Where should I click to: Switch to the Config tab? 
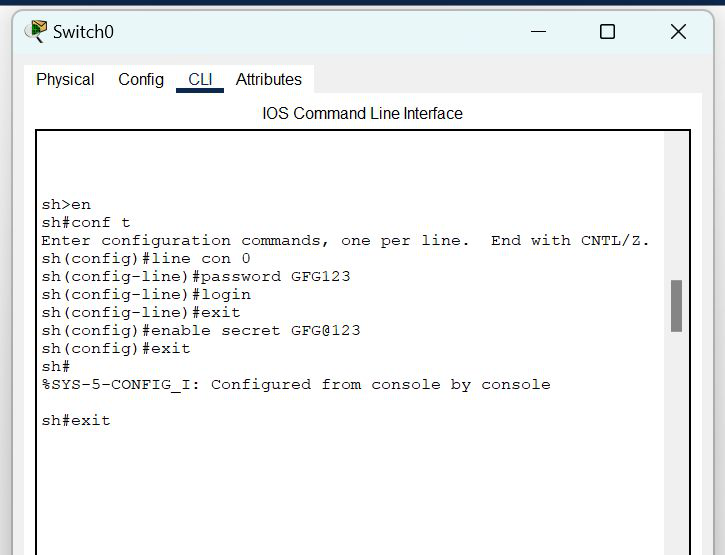(141, 80)
